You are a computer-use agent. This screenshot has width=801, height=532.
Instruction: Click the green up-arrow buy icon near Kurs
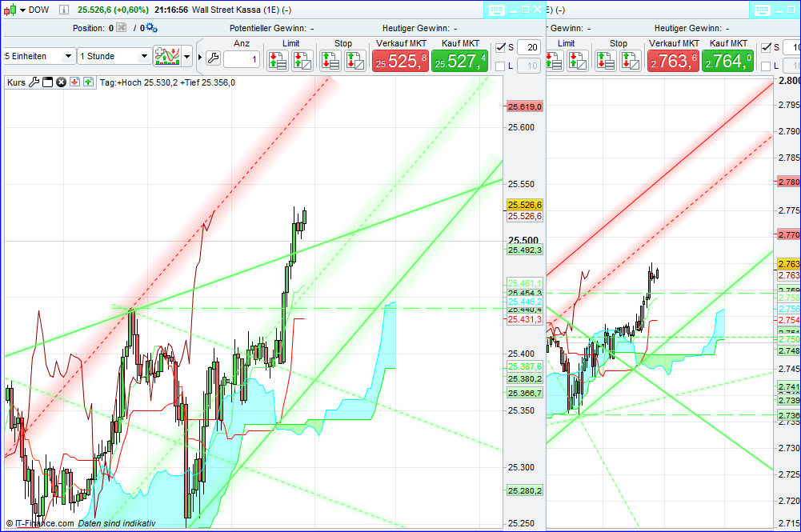pos(86,81)
